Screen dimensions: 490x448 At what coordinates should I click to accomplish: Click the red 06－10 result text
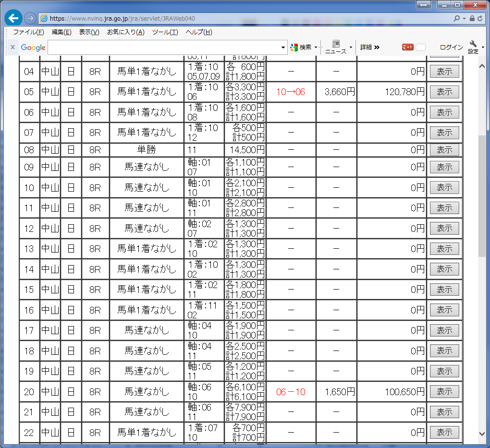pyautogui.click(x=291, y=392)
